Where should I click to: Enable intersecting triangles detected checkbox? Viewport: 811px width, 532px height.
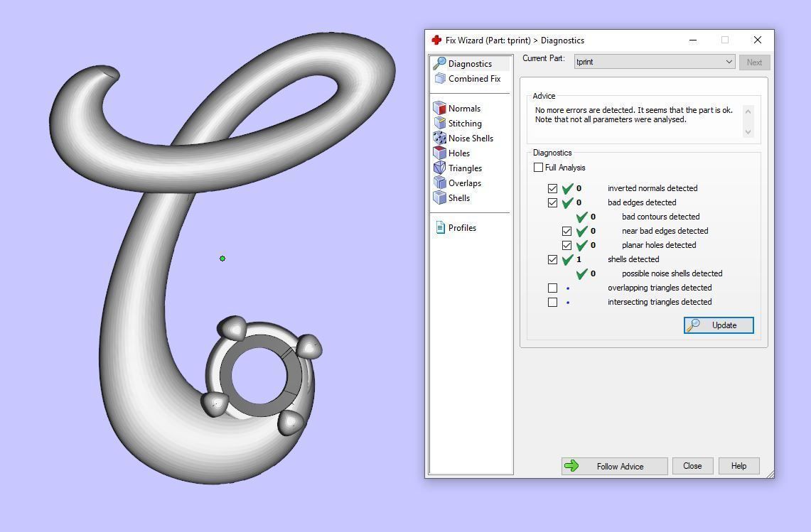(x=552, y=302)
